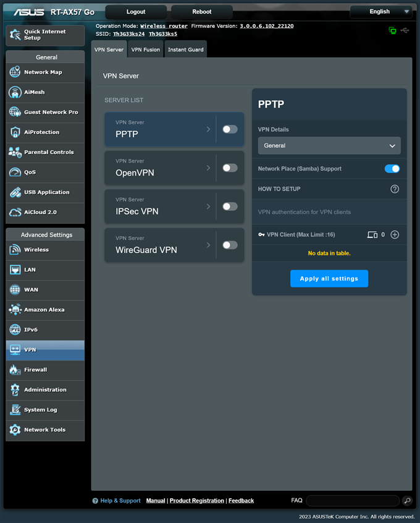
Task: Click the green network status icon
Action: click(x=392, y=31)
